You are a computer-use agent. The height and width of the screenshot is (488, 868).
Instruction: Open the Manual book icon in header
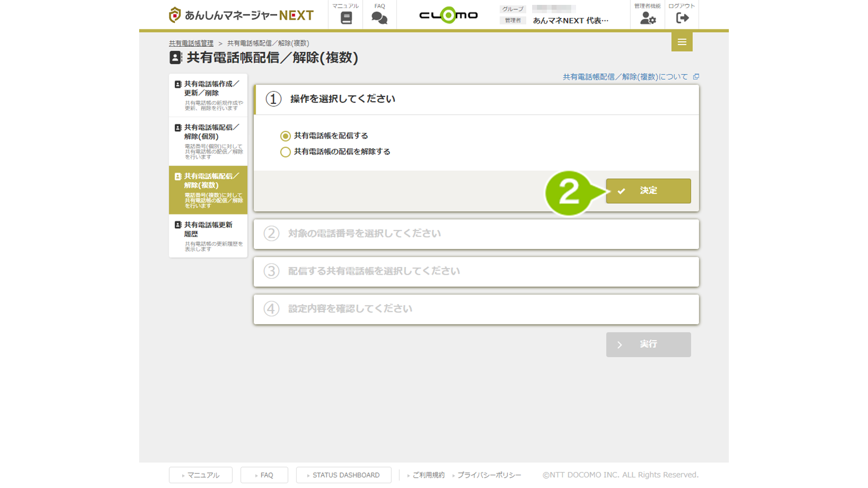coord(346,18)
